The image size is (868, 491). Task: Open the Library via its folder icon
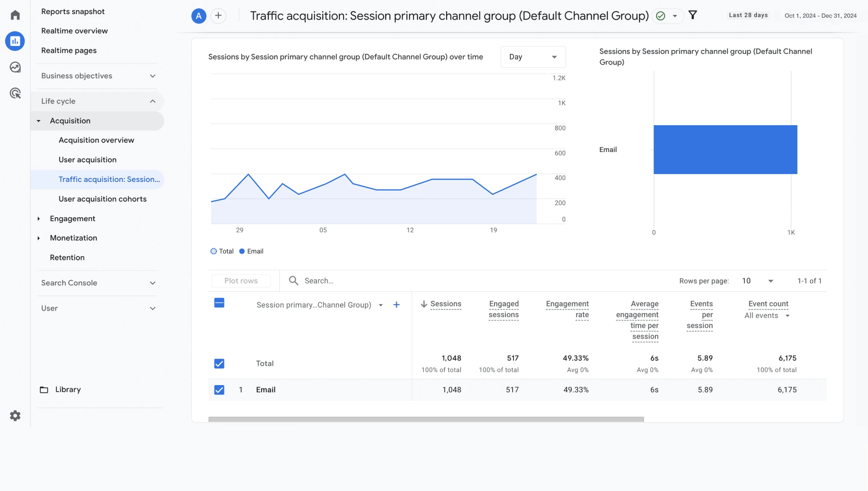pos(44,389)
